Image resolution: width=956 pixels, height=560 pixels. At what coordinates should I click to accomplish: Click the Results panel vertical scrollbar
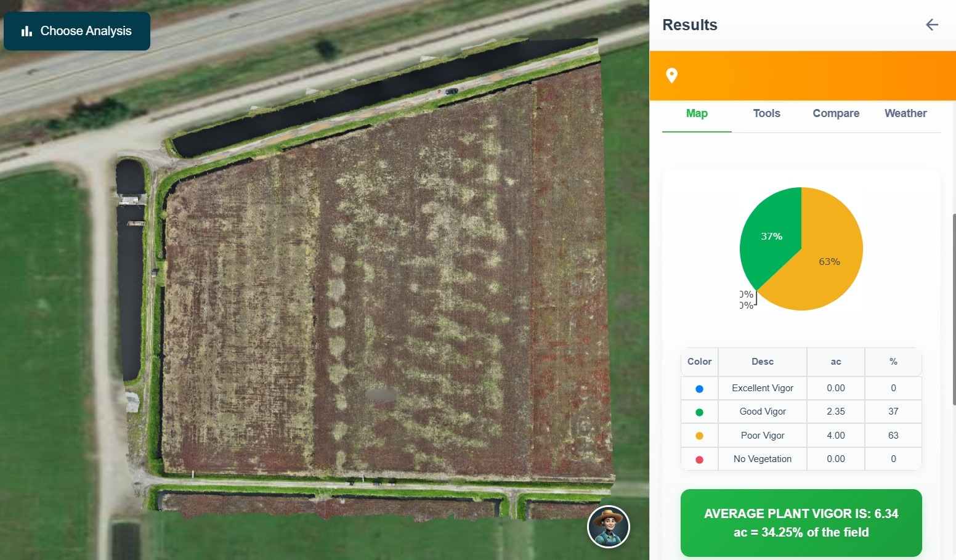point(954,308)
